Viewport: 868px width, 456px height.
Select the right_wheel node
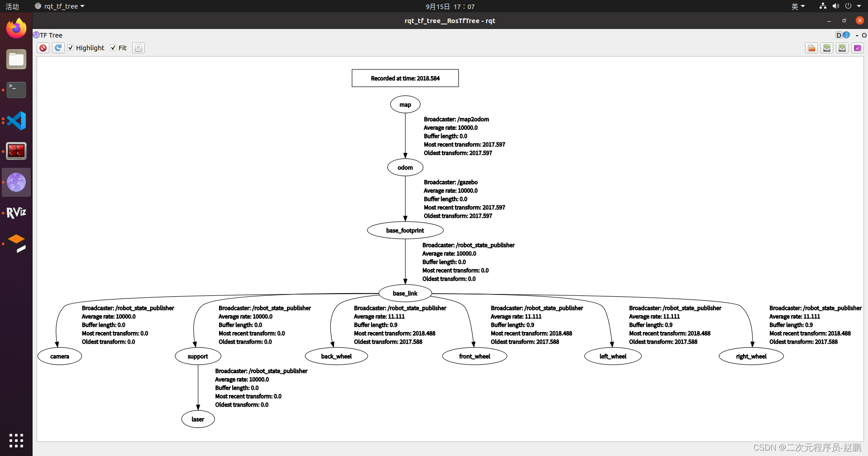click(x=751, y=356)
